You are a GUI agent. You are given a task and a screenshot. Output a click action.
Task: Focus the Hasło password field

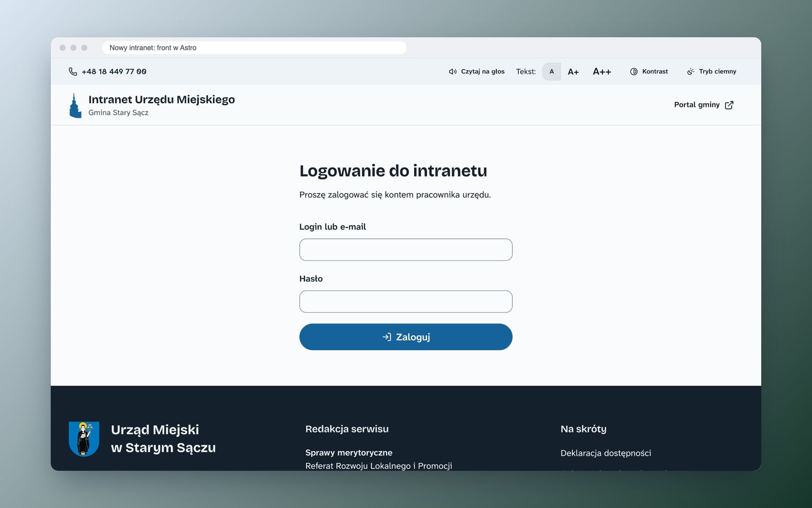406,302
